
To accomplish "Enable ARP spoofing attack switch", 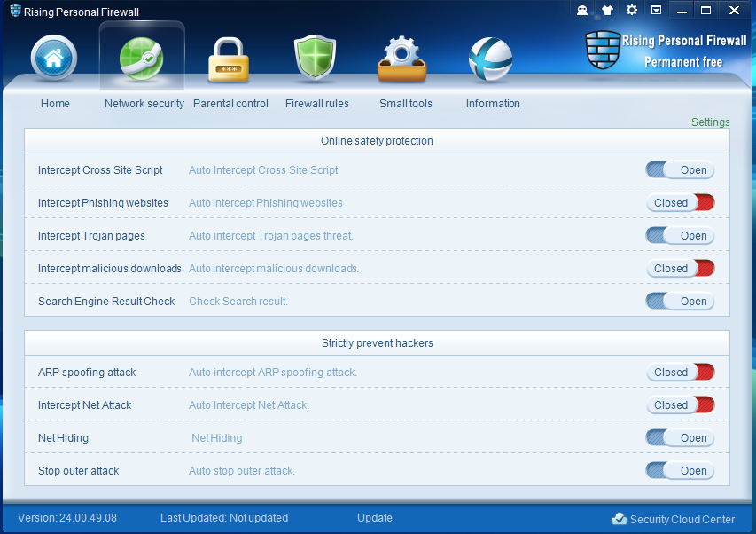I will (x=680, y=372).
